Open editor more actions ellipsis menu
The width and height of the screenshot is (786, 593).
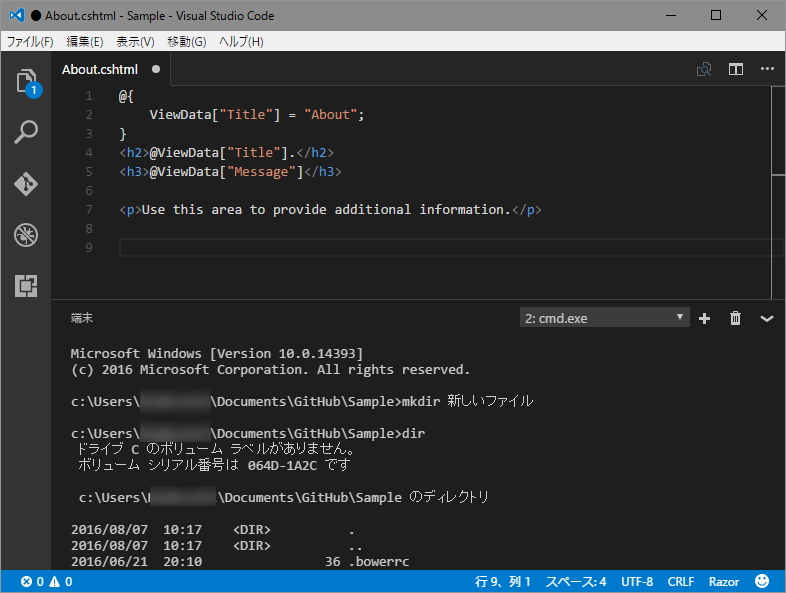pos(767,69)
